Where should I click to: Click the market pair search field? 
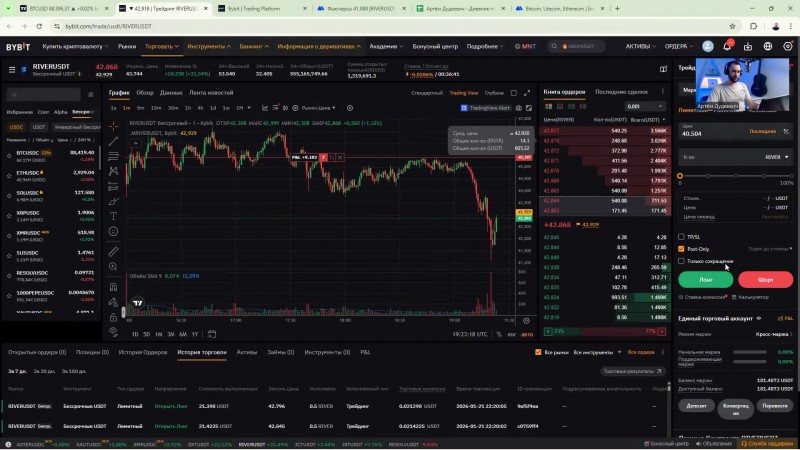[x=43, y=94]
